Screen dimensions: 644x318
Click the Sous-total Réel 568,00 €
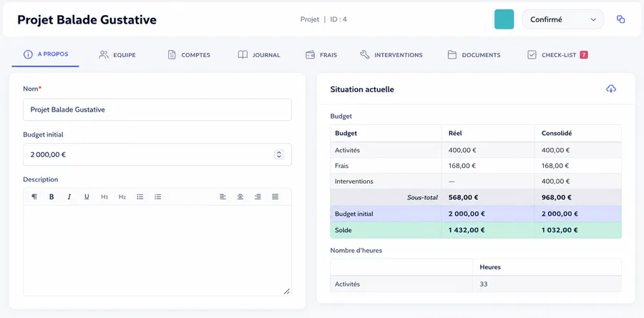[x=463, y=197]
